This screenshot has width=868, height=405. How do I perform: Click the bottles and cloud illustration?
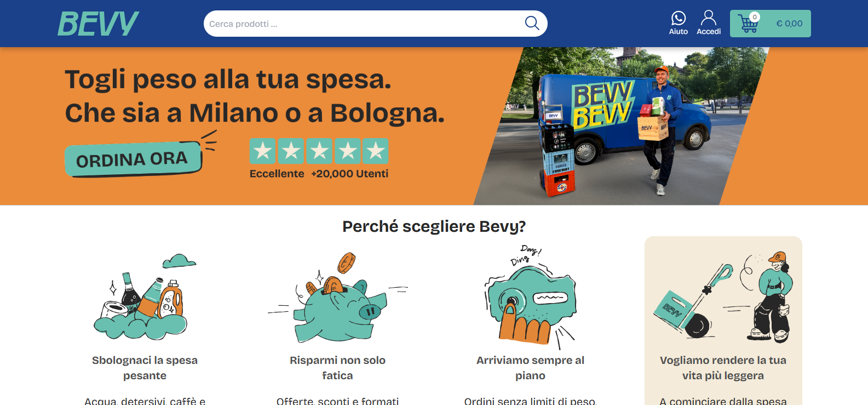145,296
